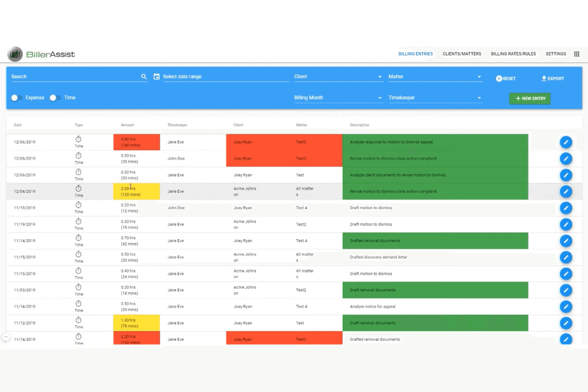Click the Select date range field
Image resolution: width=588 pixels, height=392 pixels.
pos(226,77)
